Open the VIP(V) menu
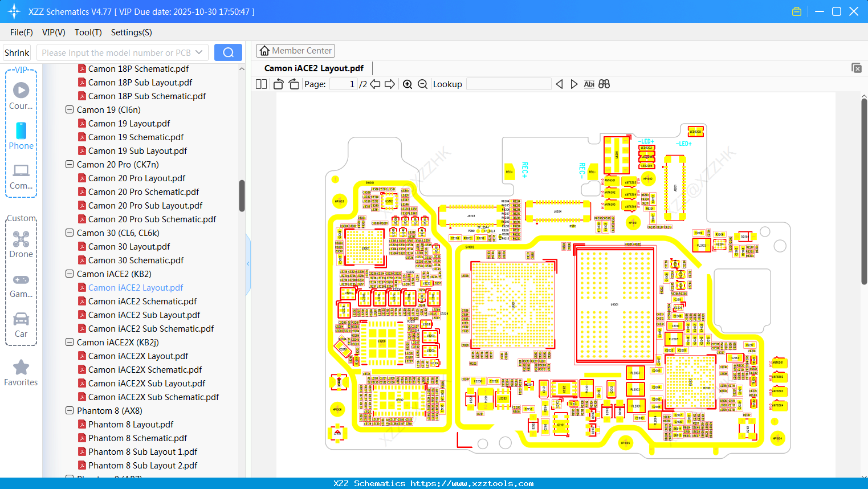Viewport: 868px width, 489px height. coord(54,32)
